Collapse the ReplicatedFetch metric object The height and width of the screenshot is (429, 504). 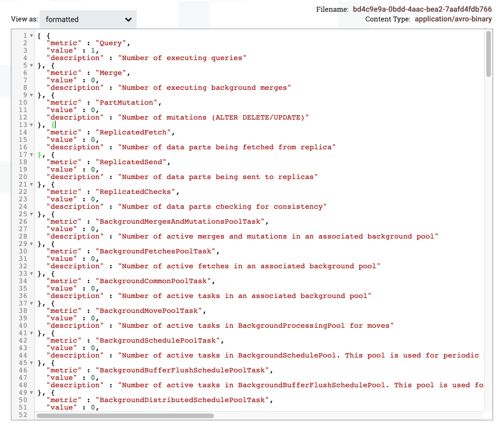31,125
